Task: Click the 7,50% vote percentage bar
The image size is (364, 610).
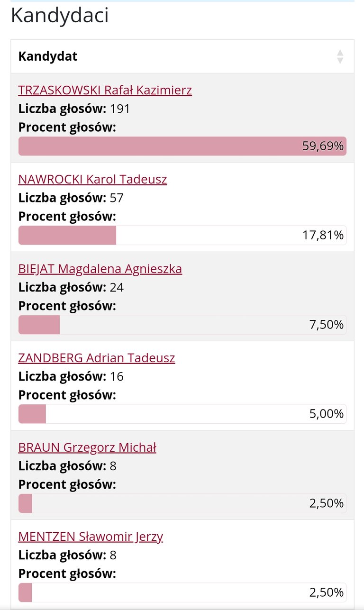Action: pyautogui.click(x=182, y=325)
